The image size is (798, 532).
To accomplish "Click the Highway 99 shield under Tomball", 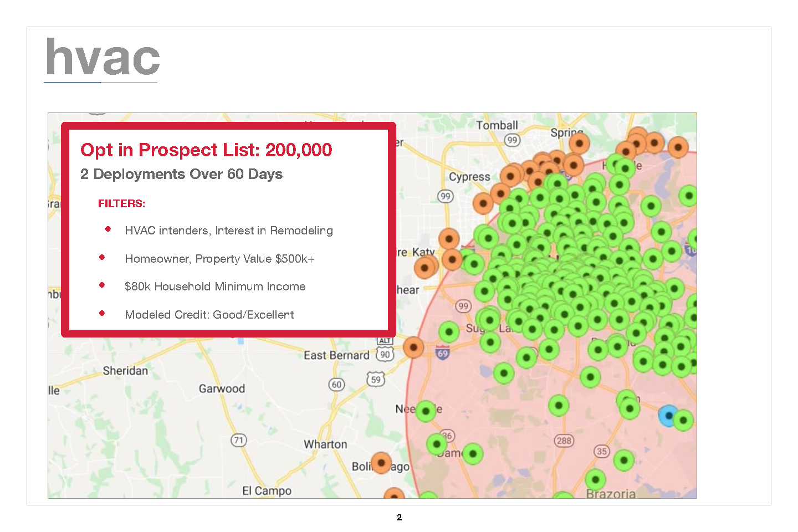I will point(513,140).
